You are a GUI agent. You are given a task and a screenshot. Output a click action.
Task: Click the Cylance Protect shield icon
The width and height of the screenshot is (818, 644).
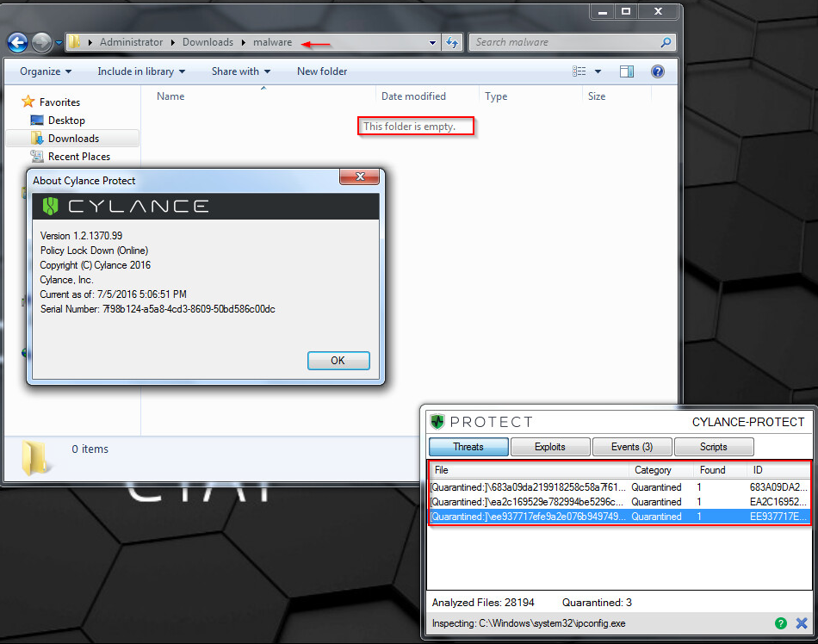437,421
